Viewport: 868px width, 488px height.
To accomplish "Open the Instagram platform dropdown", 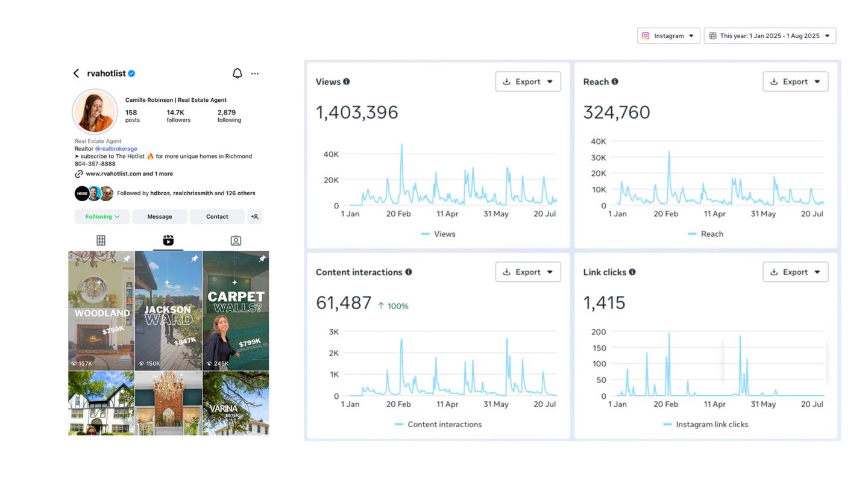I will [x=668, y=36].
